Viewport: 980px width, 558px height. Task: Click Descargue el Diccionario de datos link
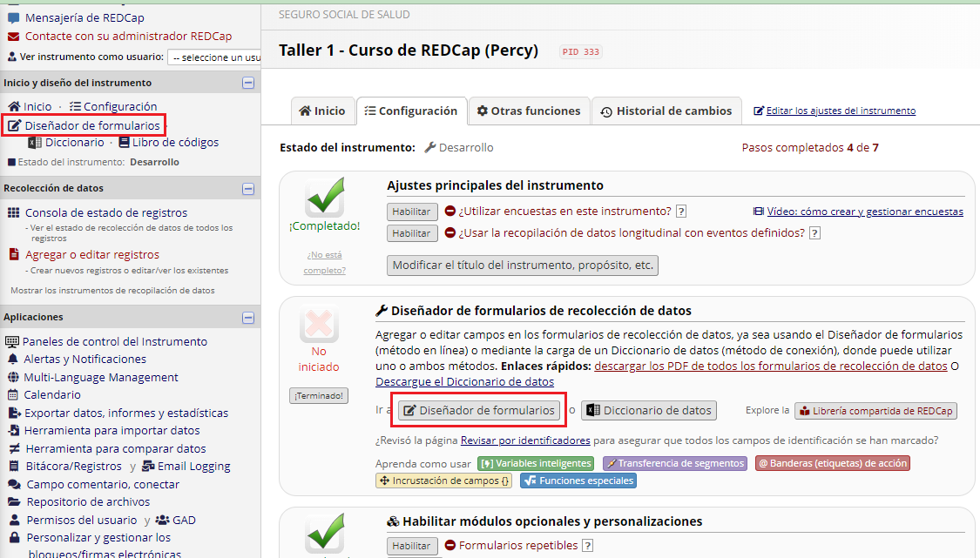point(464,382)
